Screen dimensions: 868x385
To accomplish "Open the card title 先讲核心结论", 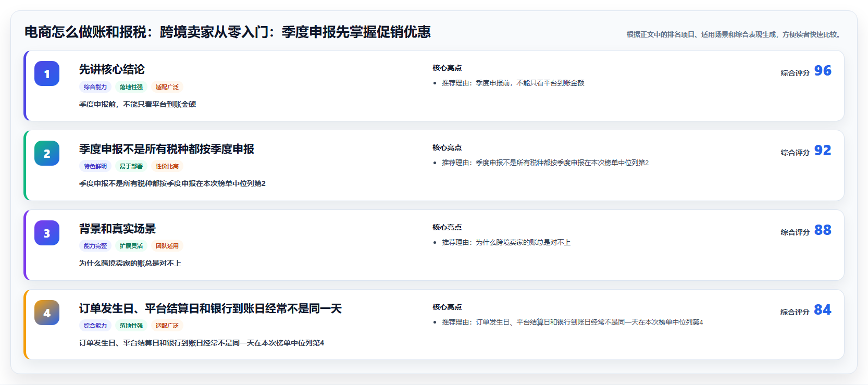I will point(112,69).
